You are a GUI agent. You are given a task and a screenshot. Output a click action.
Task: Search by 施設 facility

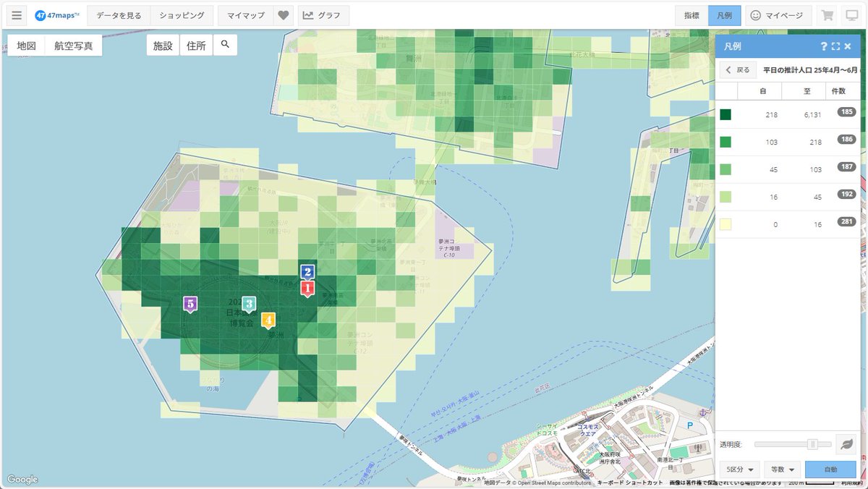(163, 45)
